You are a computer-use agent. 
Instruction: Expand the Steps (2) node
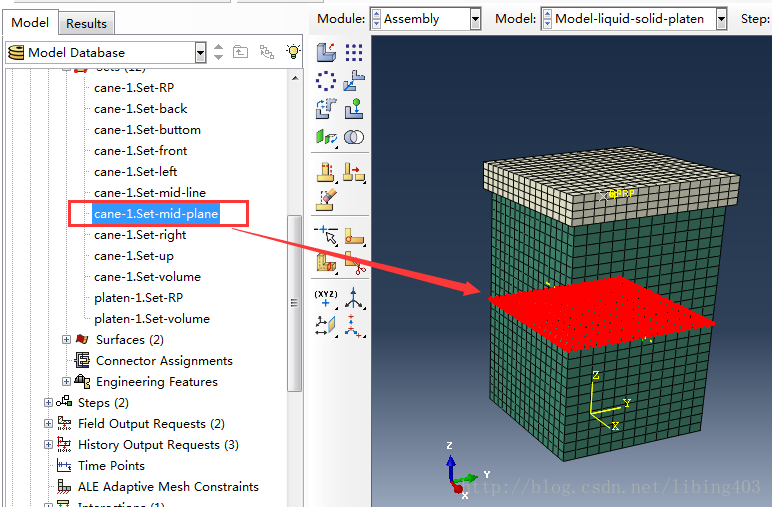click(48, 403)
